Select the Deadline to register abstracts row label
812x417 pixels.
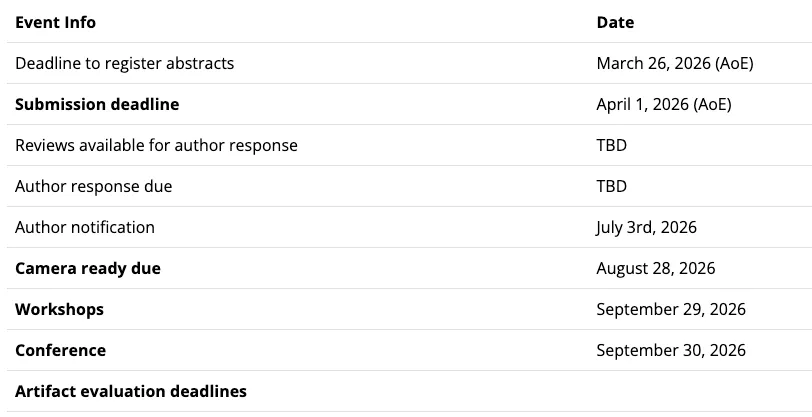pyautogui.click(x=124, y=63)
